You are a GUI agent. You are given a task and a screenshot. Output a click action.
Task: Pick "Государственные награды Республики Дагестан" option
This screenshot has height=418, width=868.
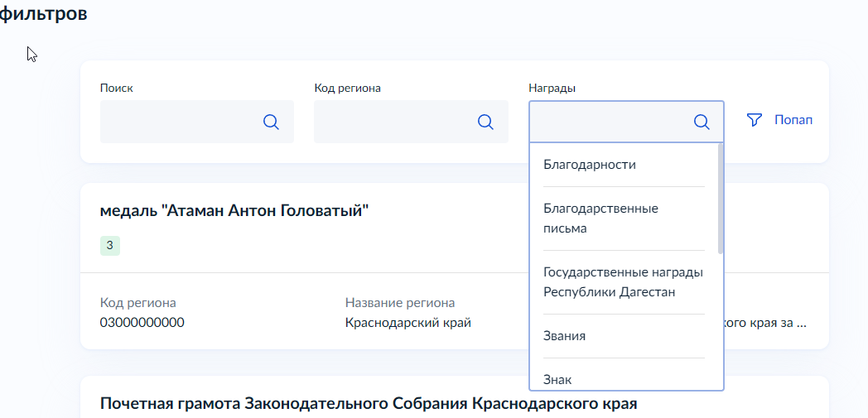click(x=623, y=282)
